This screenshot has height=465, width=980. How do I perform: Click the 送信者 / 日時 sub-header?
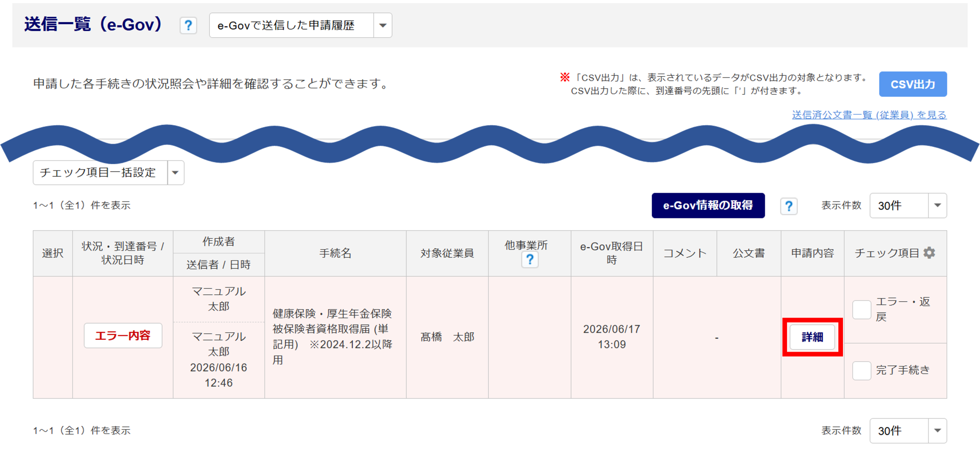click(x=219, y=264)
